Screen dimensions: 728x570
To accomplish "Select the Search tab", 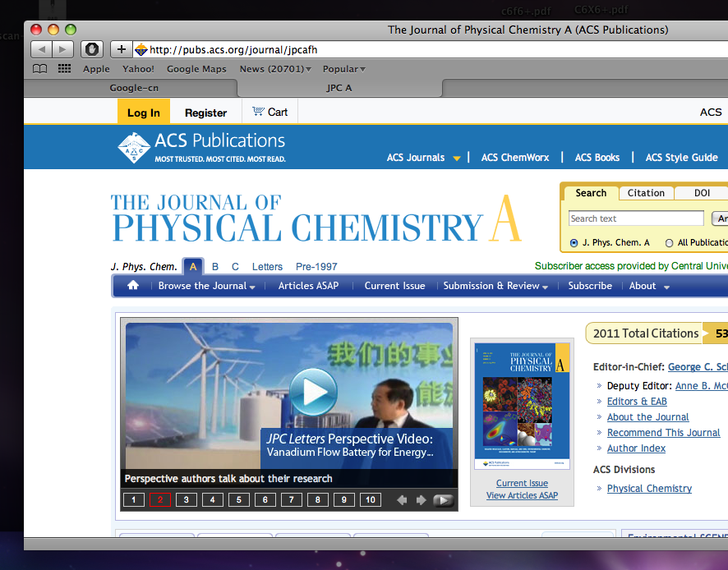I will pyautogui.click(x=591, y=193).
